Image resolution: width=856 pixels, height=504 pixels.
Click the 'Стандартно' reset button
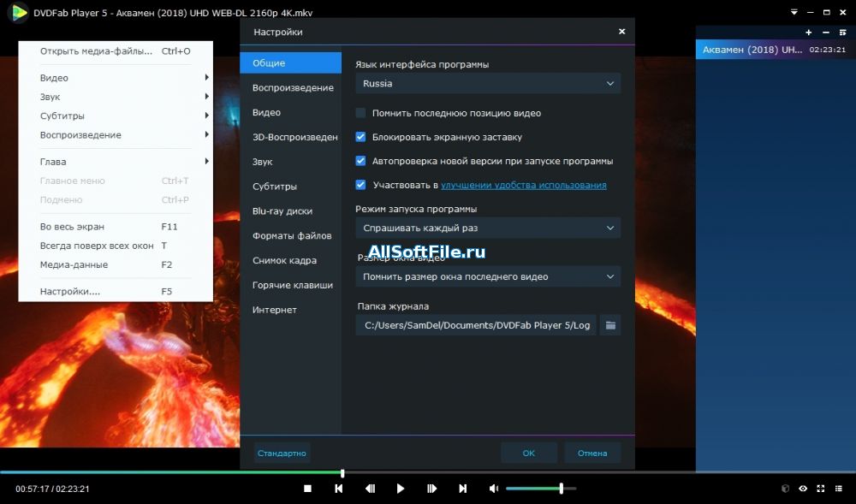pos(282,454)
